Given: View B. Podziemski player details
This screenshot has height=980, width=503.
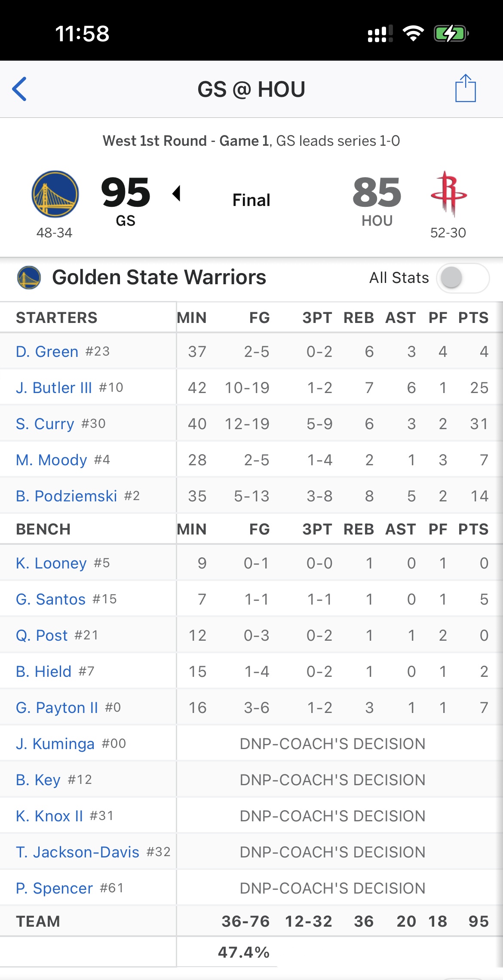Looking at the screenshot, I should (67, 496).
